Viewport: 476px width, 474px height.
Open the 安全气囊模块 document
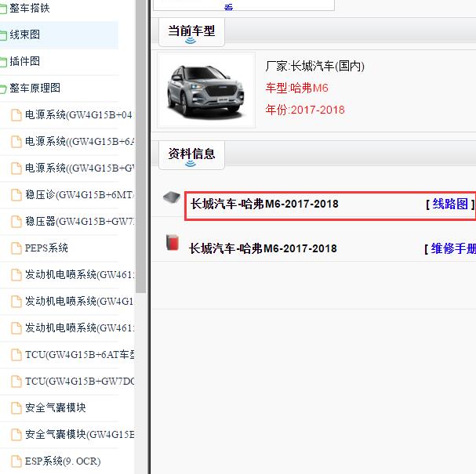coord(55,408)
